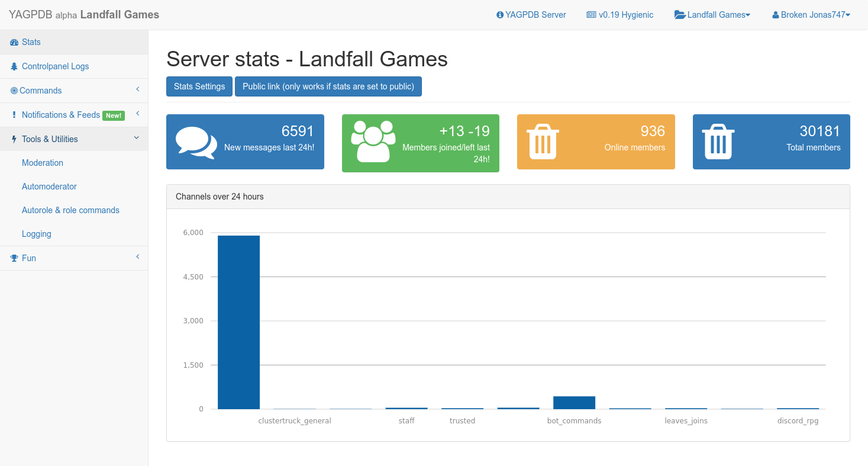Click the tall clustertruck_general bar in chart
The height and width of the screenshot is (466, 868).
pyautogui.click(x=238, y=322)
